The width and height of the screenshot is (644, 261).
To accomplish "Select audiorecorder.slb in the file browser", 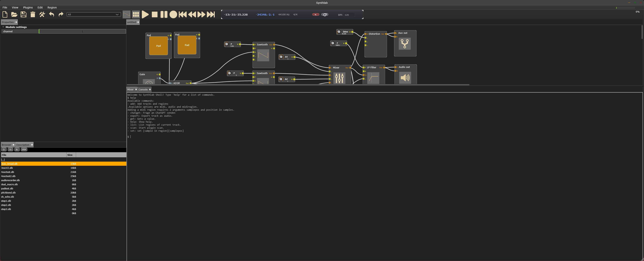I will (x=63, y=180).
